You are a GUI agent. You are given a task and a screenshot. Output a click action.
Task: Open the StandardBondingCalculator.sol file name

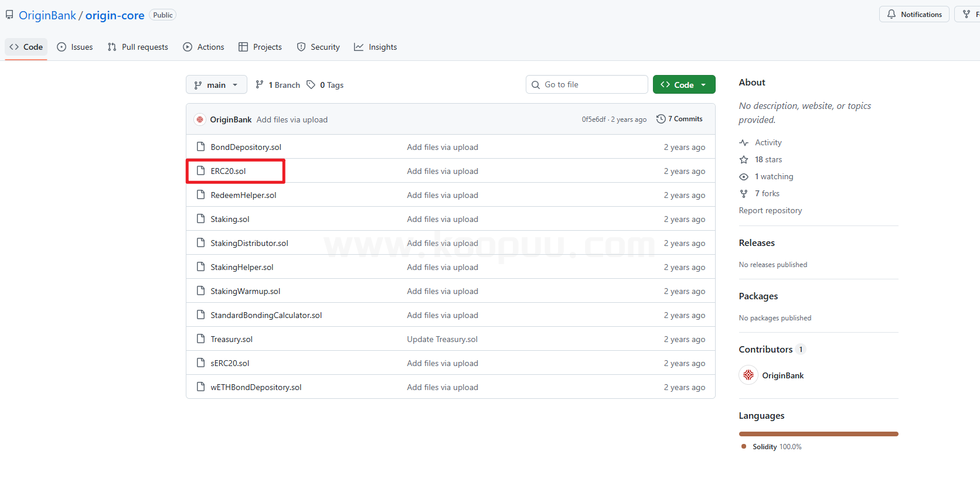[266, 315]
